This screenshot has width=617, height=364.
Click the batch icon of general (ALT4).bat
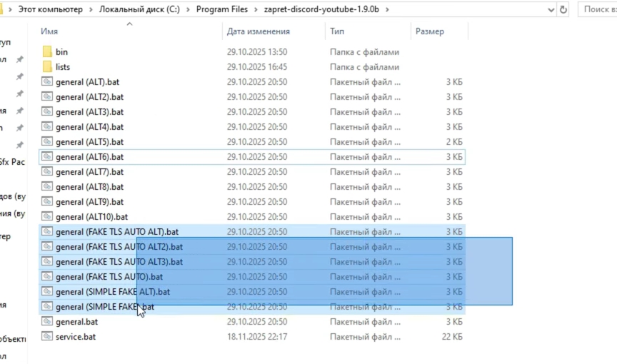coord(47,126)
